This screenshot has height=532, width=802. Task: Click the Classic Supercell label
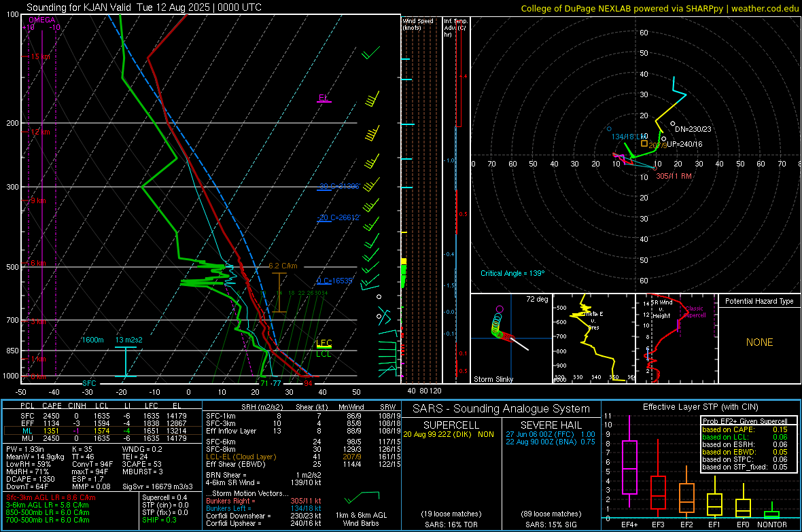point(695,312)
